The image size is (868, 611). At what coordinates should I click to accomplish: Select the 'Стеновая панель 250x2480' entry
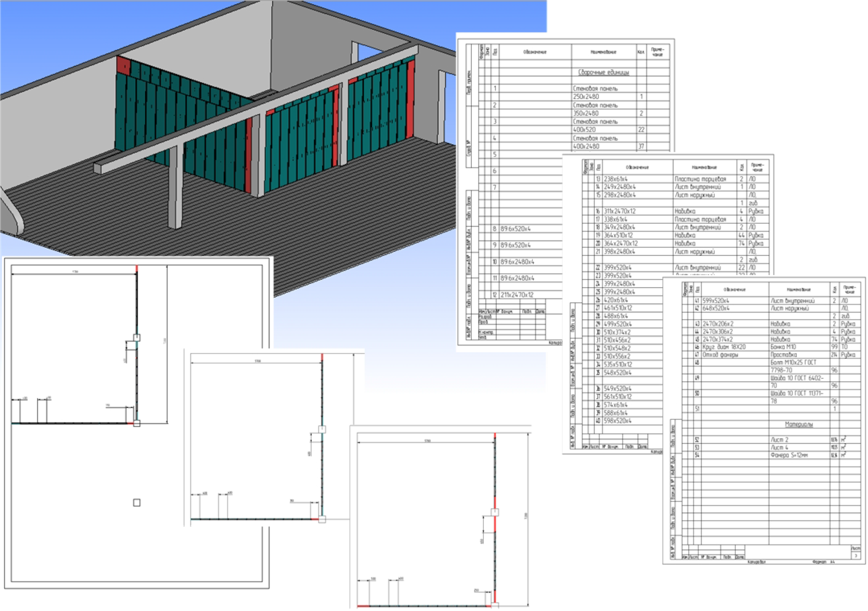[x=595, y=92]
